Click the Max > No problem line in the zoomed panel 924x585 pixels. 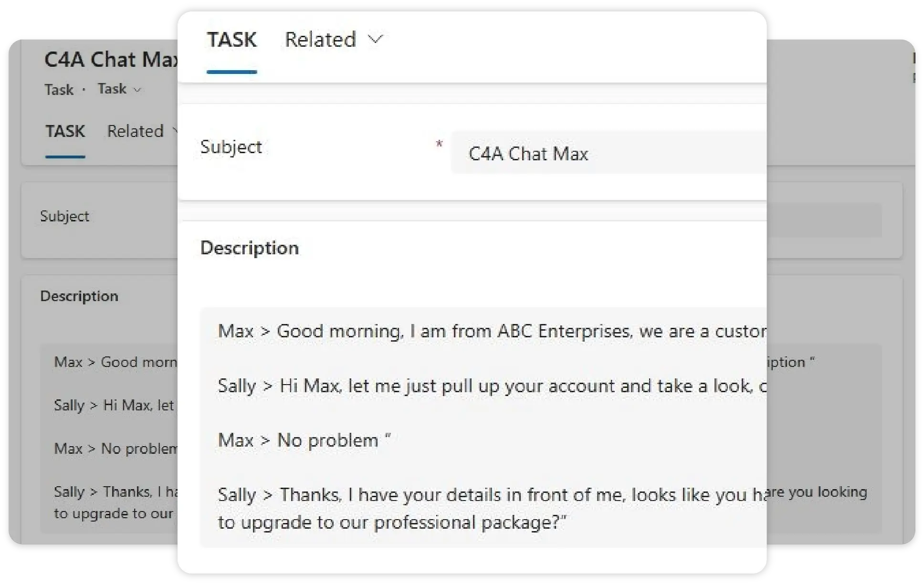coord(304,440)
